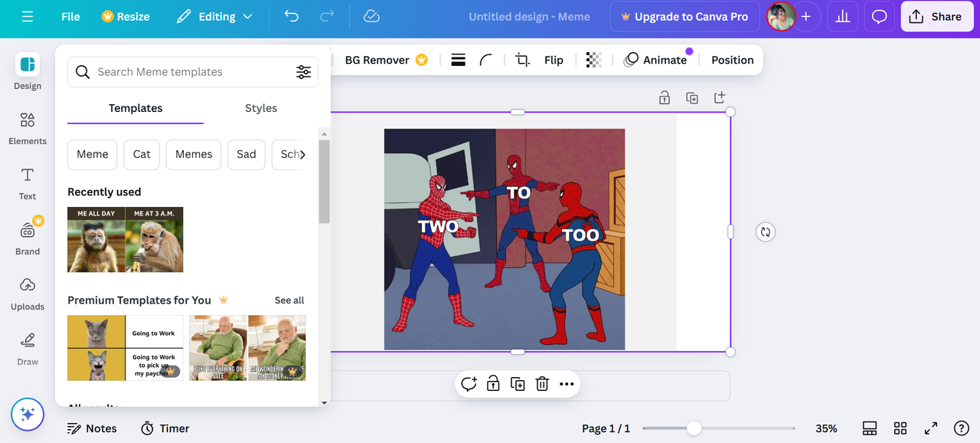Toggle the scroll view pages layout icon
The height and width of the screenshot is (443, 980).
(x=870, y=428)
